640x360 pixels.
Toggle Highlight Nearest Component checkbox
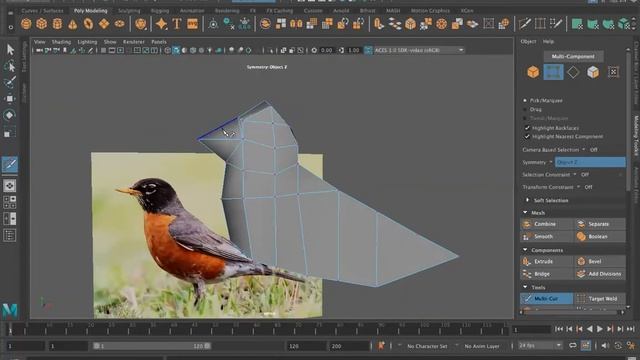pos(527,137)
